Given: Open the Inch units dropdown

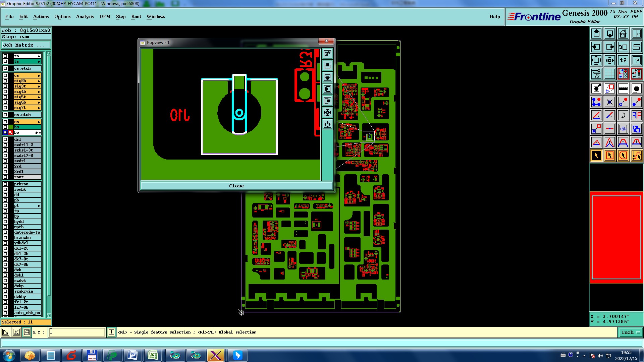Looking at the screenshot, I should (630, 332).
